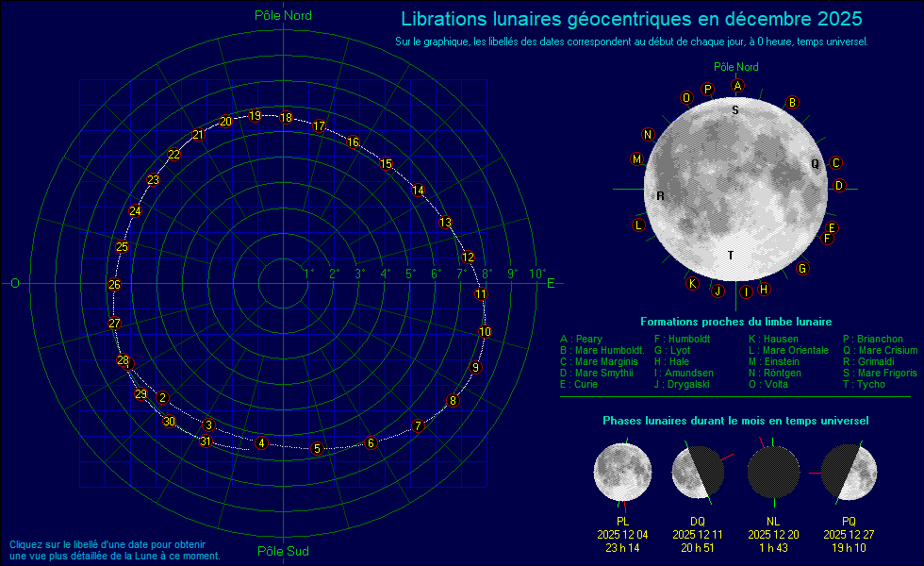Select date label 4 on the libration curve
Screen dimensions: 924x566
262,443
